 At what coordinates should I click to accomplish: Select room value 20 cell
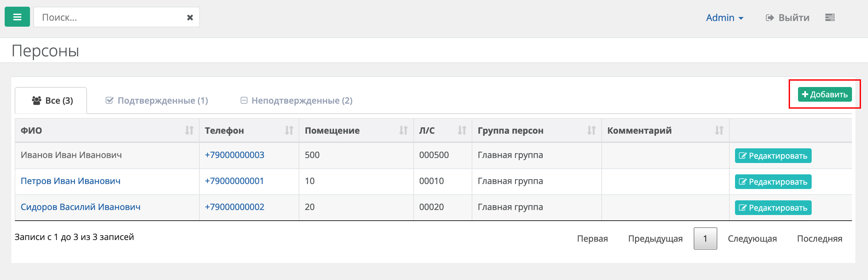click(x=356, y=207)
